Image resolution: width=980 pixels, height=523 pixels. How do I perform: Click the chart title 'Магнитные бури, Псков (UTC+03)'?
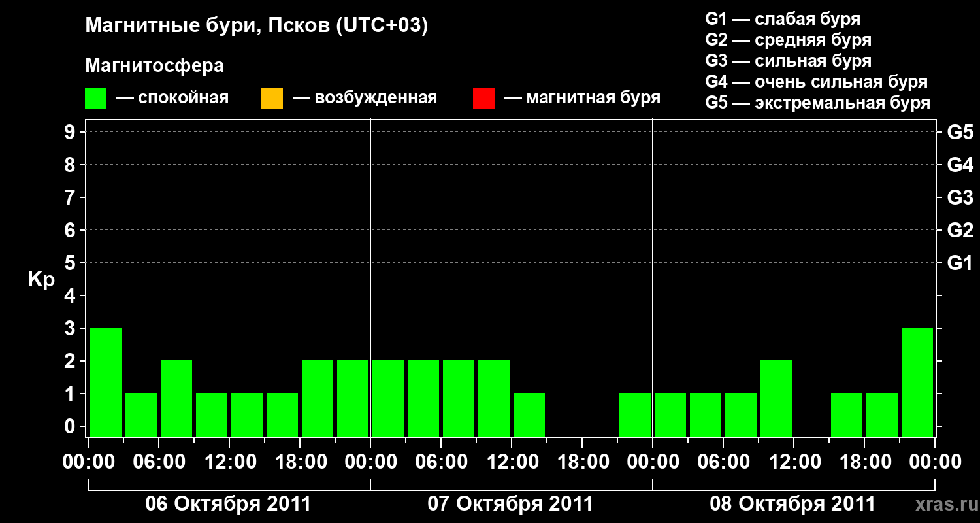[257, 27]
